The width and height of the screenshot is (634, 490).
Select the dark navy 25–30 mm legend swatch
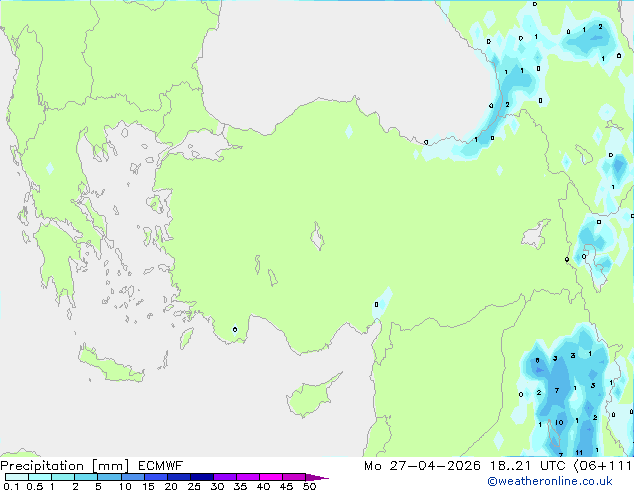(202, 477)
